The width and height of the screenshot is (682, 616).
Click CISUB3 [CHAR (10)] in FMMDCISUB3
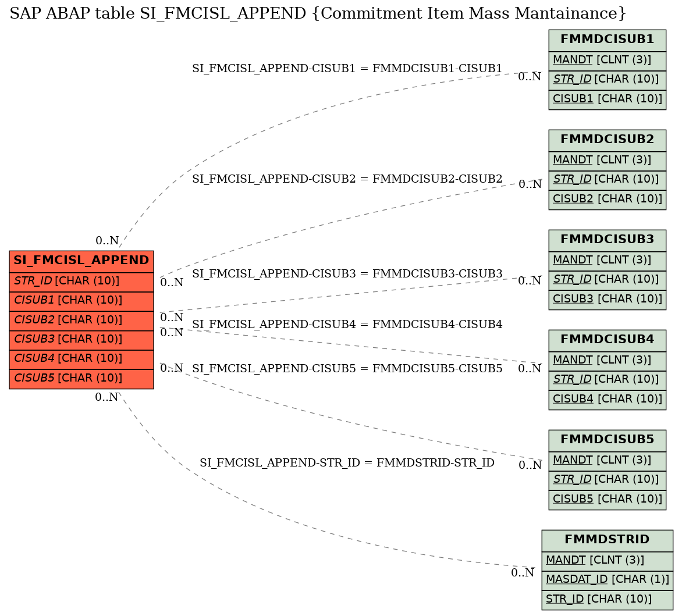coord(607,300)
